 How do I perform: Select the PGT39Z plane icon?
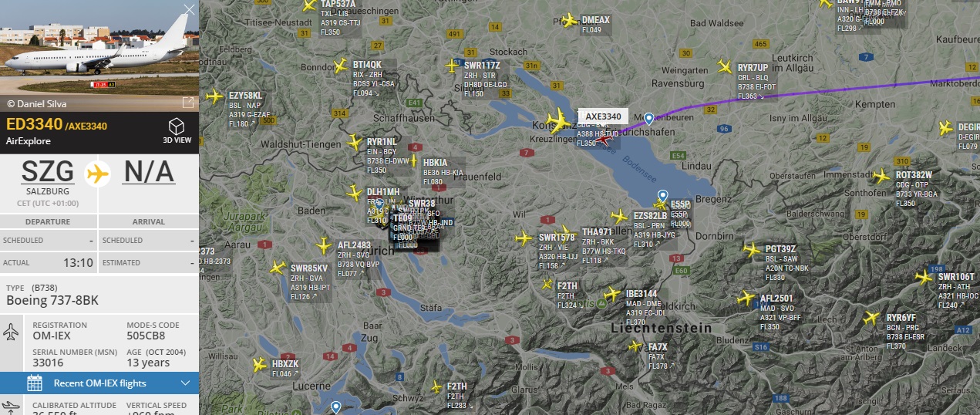pos(752,249)
